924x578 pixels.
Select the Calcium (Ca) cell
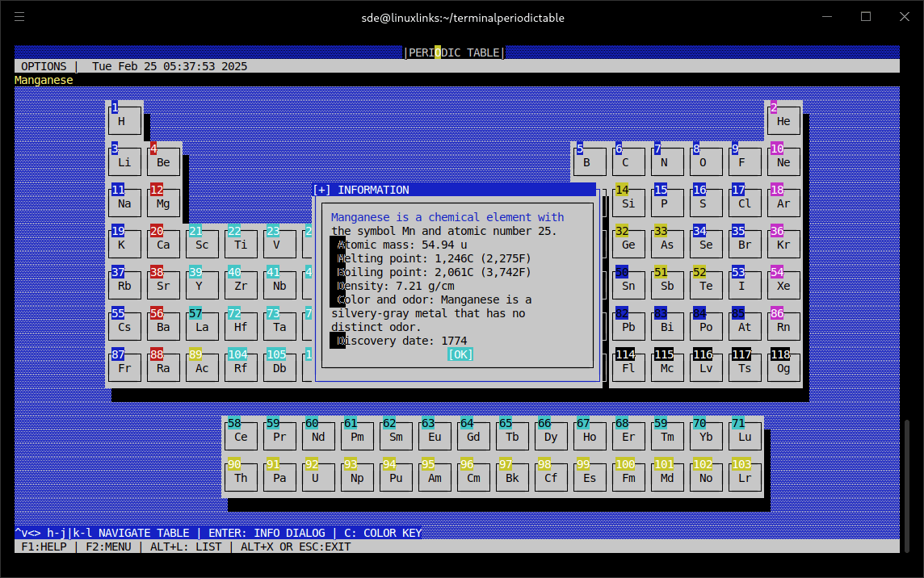163,245
